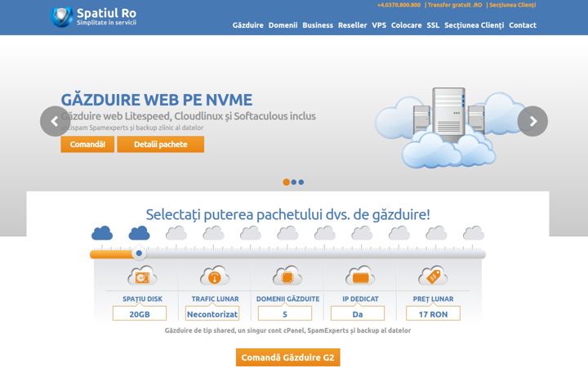
Task: Show the second carousel slide dot
Action: pos(294,182)
